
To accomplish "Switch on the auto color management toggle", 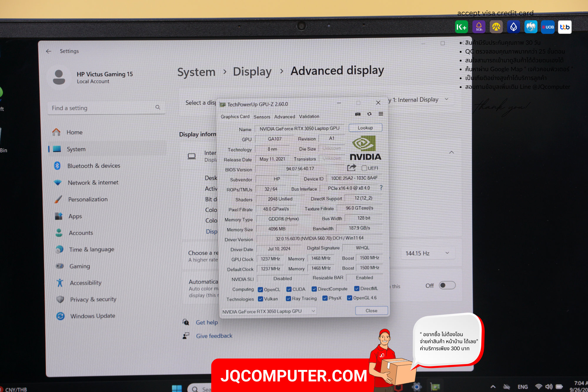I will [x=447, y=285].
